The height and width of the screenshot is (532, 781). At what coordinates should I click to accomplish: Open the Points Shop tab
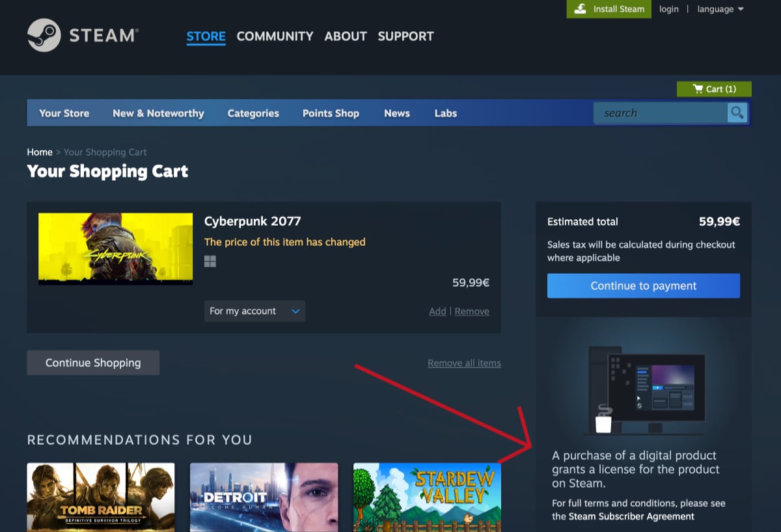pyautogui.click(x=331, y=113)
